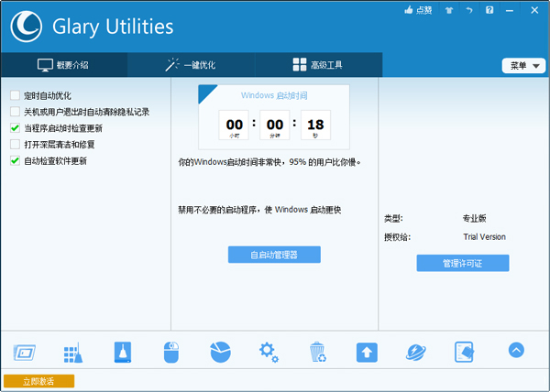The height and width of the screenshot is (392, 550).
Task: Click the orange 立即激活 button
Action: click(x=38, y=381)
